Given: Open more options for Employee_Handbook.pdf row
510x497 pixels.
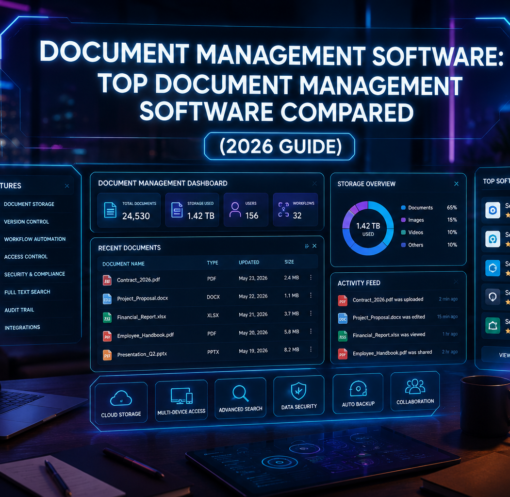Looking at the screenshot, I should [x=311, y=331].
